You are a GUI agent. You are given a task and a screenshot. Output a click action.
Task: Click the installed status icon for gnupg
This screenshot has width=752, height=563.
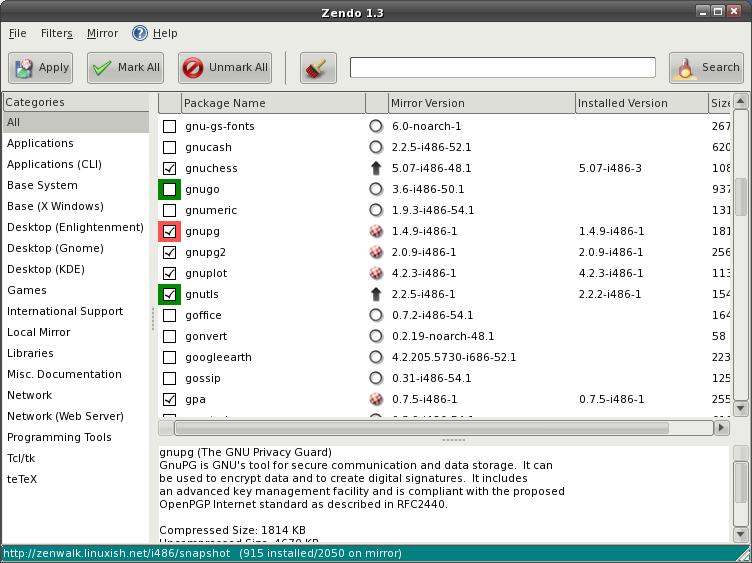[376, 231]
